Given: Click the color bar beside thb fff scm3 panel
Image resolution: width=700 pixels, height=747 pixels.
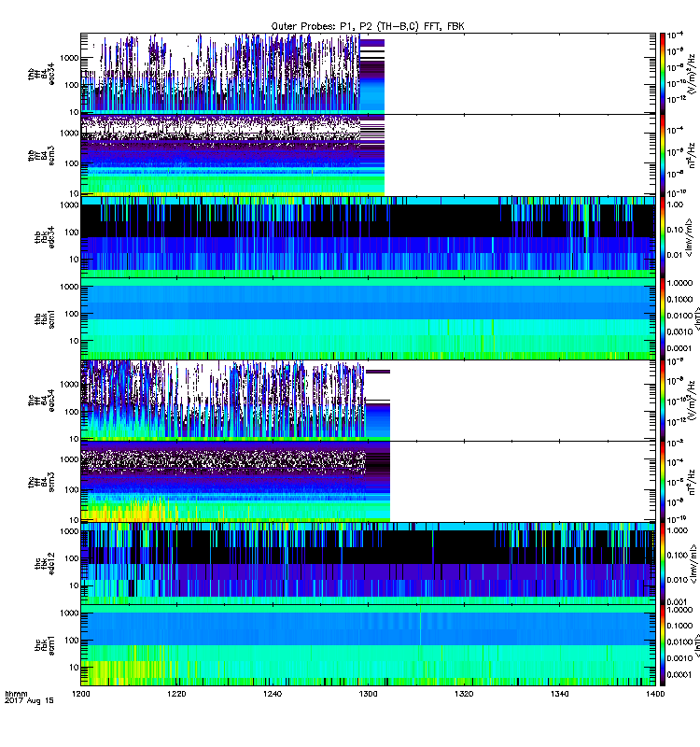Looking at the screenshot, I should pos(663,155).
